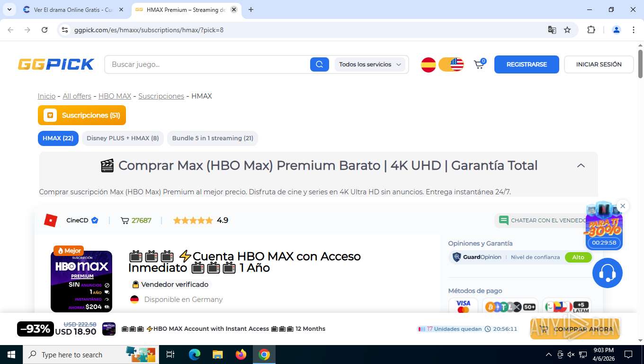644x364 pixels.
Task: Go to All offers breadcrumb link
Action: coord(77,96)
